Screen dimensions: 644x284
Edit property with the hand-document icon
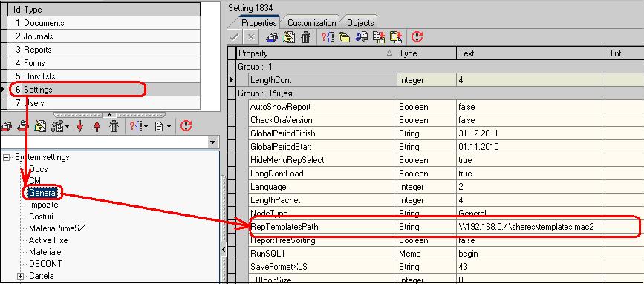[289, 37]
